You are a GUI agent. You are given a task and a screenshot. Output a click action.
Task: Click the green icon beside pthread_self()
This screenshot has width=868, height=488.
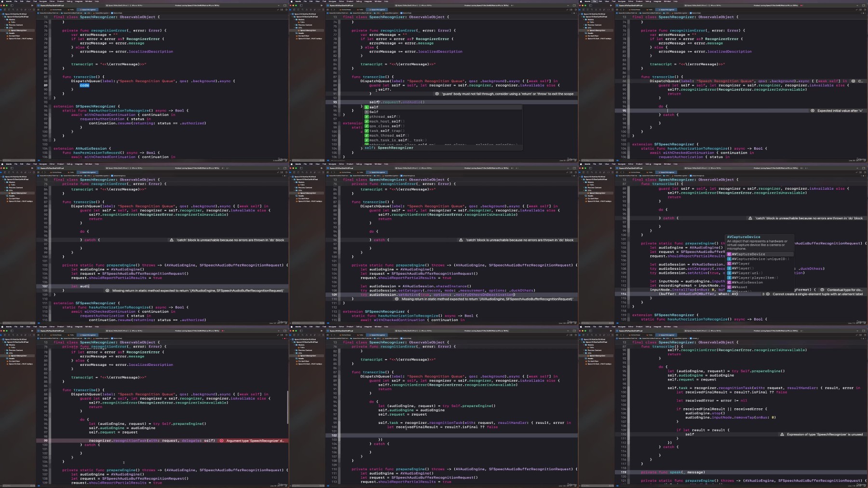(x=366, y=116)
